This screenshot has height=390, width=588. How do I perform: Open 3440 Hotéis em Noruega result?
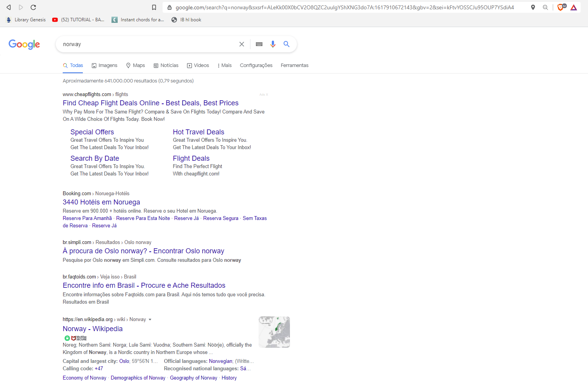(101, 202)
